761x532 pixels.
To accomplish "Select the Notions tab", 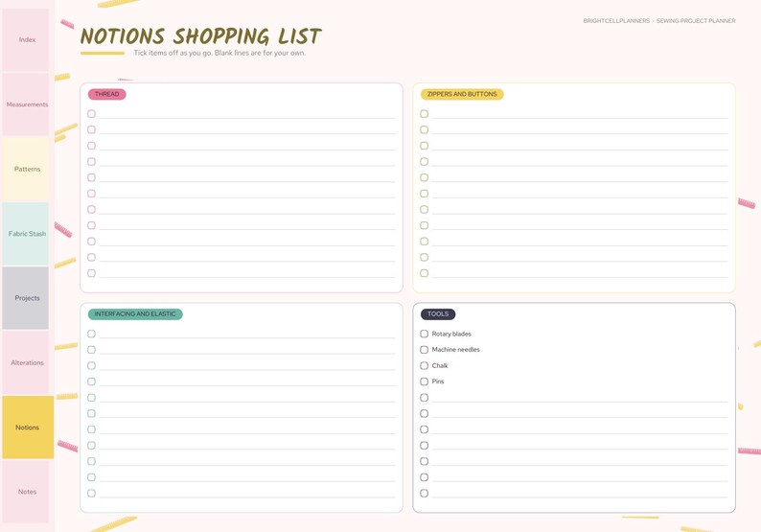I will click(28, 428).
